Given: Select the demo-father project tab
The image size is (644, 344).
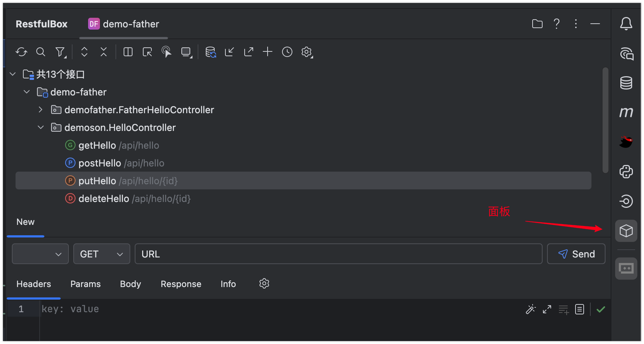Looking at the screenshot, I should [124, 24].
